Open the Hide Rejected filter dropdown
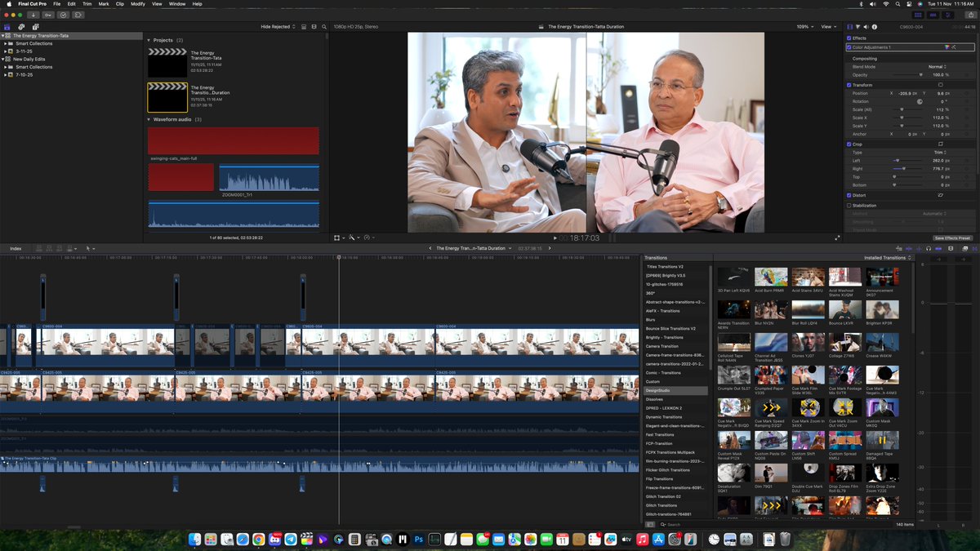The width and height of the screenshot is (980, 551). click(x=277, y=27)
